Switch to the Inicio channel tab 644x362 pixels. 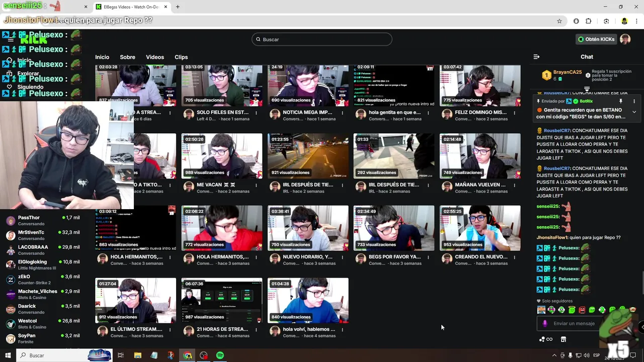click(102, 57)
